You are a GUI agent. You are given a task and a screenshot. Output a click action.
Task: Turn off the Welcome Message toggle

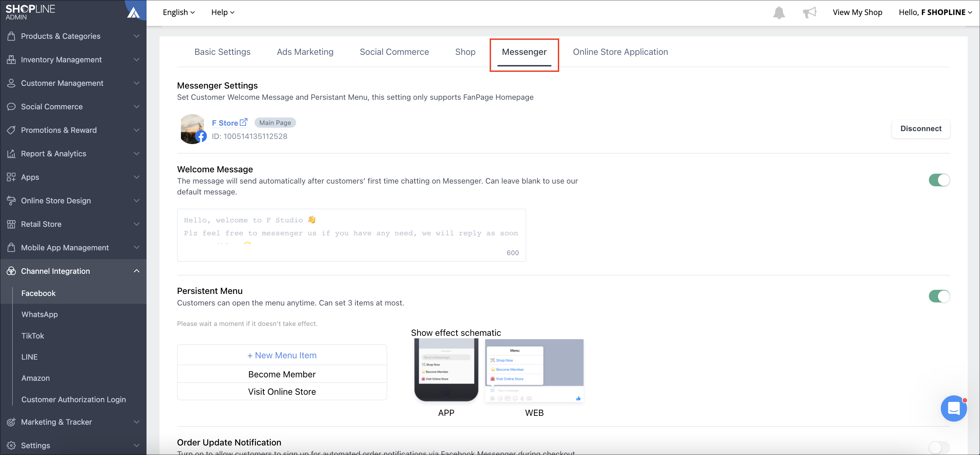pos(939,180)
